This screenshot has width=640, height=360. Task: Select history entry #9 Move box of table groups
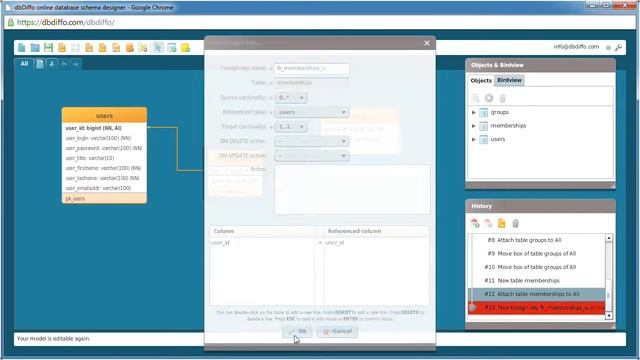tap(537, 253)
